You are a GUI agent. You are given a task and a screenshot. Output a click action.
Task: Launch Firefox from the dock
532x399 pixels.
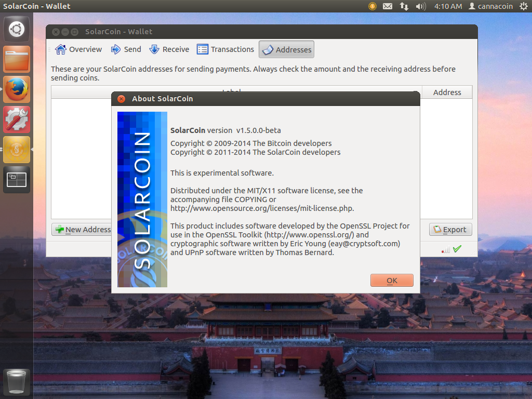point(17,89)
